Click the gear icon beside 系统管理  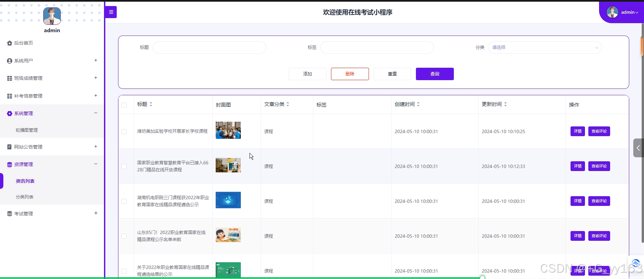[9, 113]
